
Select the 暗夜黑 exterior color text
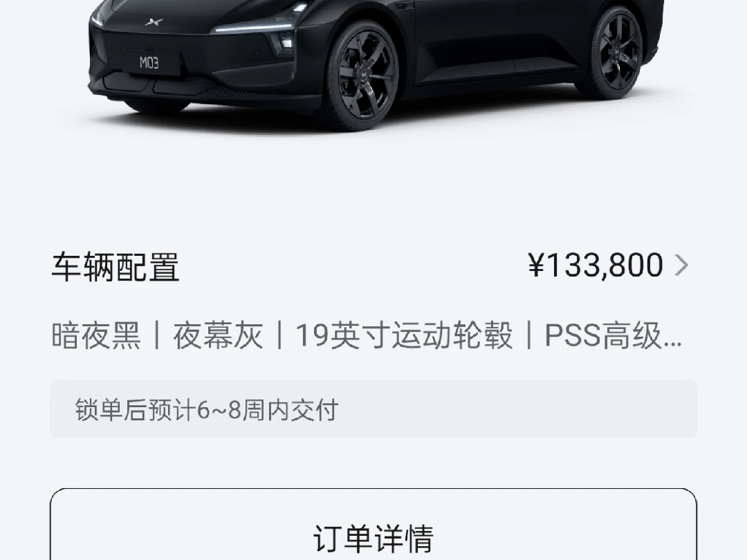pyautogui.click(x=96, y=336)
